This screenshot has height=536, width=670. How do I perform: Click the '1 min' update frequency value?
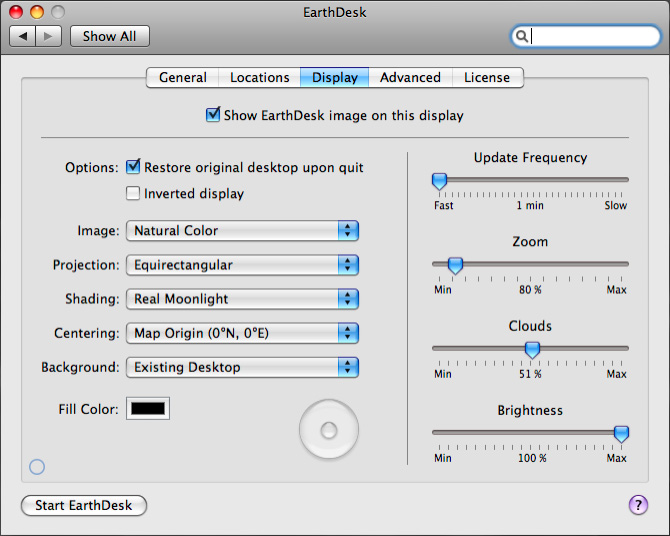[x=530, y=206]
